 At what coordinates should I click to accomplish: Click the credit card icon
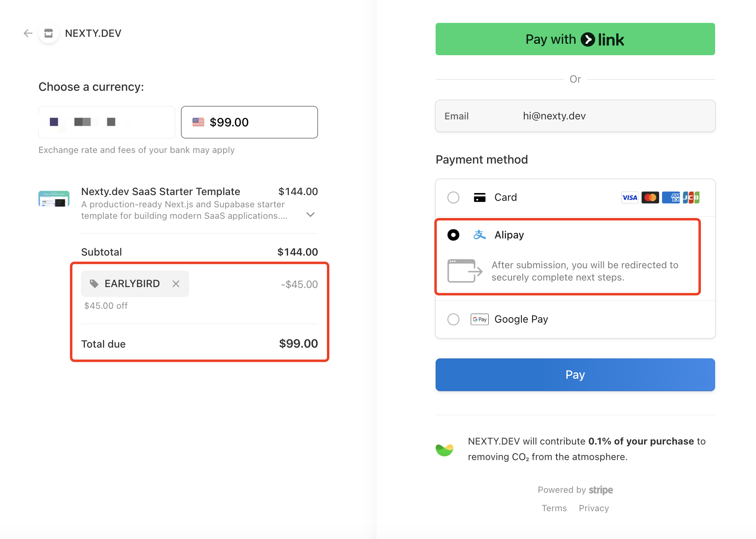[479, 198]
